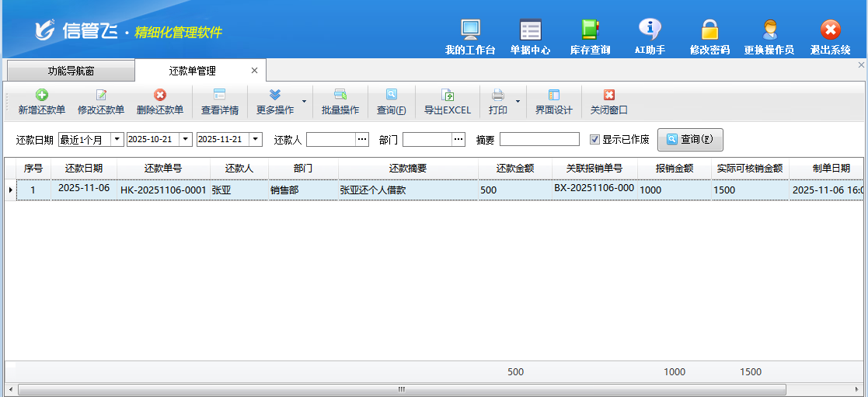Close the 还款单管理 tab
Viewport: 868px width, 397px height.
coord(254,71)
